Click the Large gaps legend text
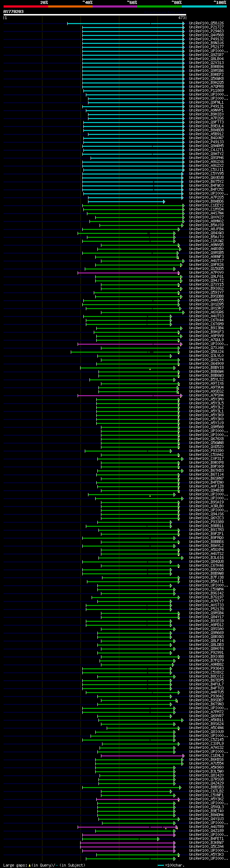Image resolution: width=230 pixels, height=868 pixels. 44,865
